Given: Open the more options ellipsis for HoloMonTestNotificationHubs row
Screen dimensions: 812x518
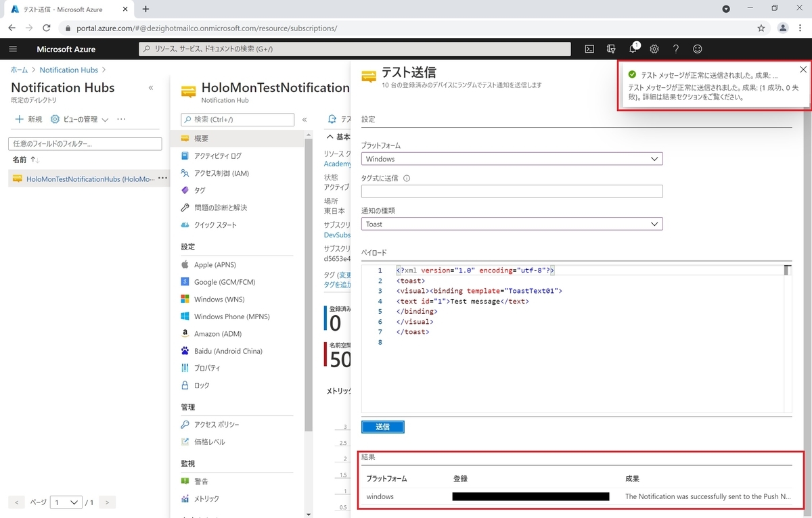Looking at the screenshot, I should point(162,179).
